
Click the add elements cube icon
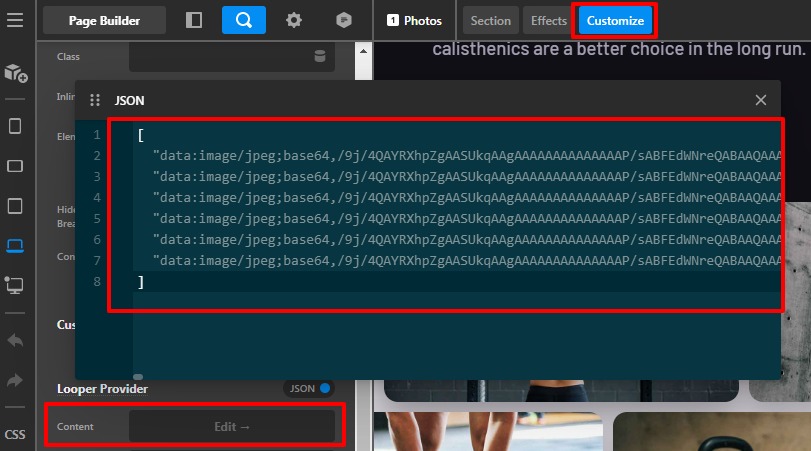pos(15,73)
